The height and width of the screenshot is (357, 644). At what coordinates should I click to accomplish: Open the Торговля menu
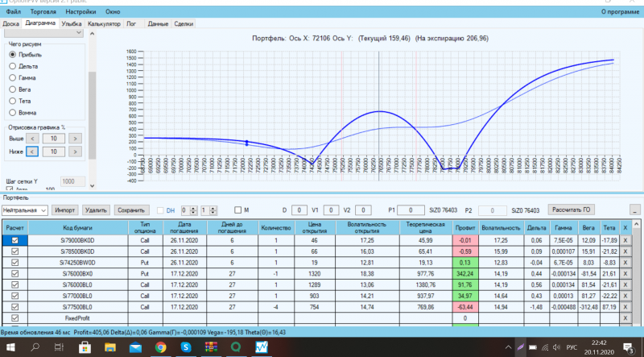point(43,11)
